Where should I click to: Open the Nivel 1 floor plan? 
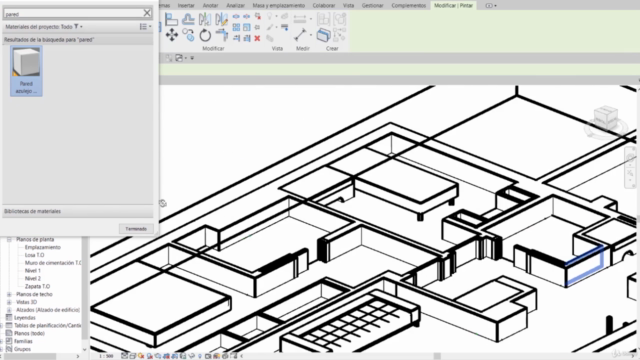[33, 271]
